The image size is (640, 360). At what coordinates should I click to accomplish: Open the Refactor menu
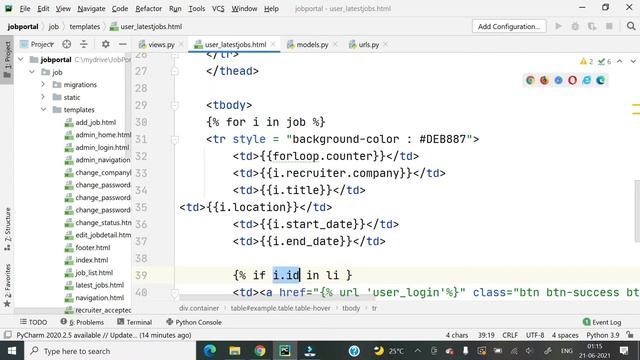point(149,8)
